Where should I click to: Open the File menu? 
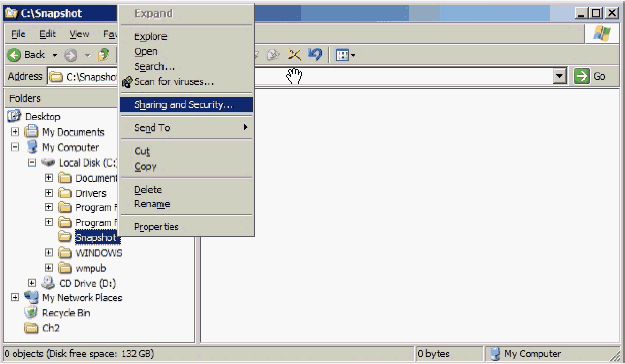18,34
